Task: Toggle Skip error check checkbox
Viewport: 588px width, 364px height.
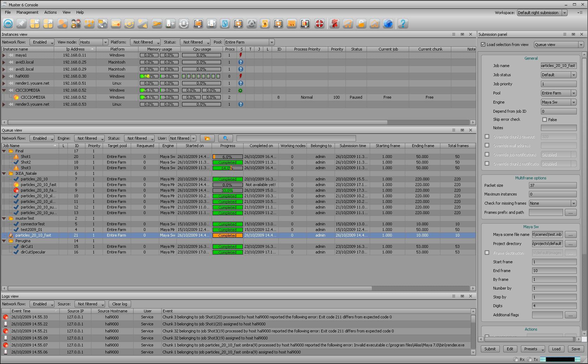Action: point(545,120)
